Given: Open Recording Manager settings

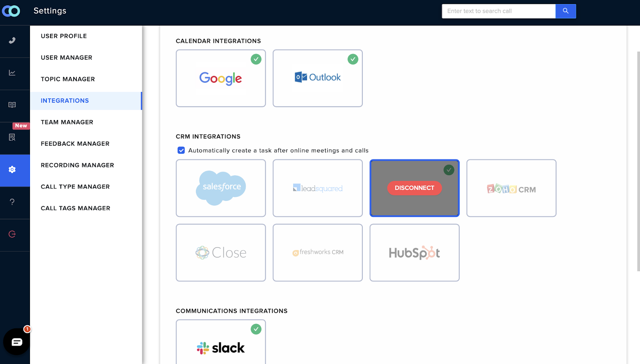Looking at the screenshot, I should [x=77, y=165].
